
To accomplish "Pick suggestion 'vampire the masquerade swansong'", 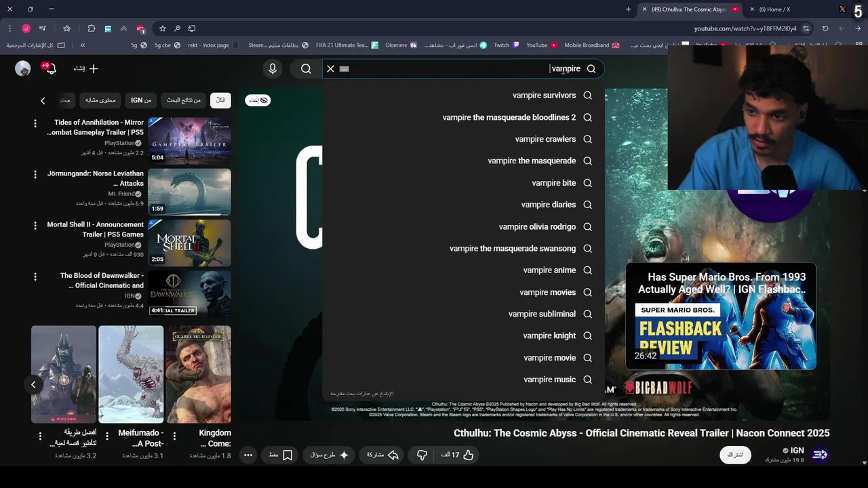I will [463, 249].
